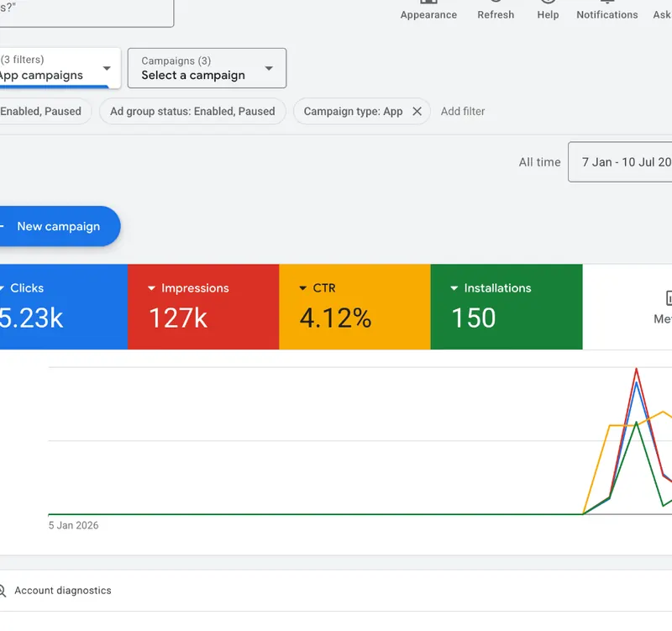The height and width of the screenshot is (631, 672).
Task: Click the Enabled, Paused status filter chip
Action: (45, 112)
